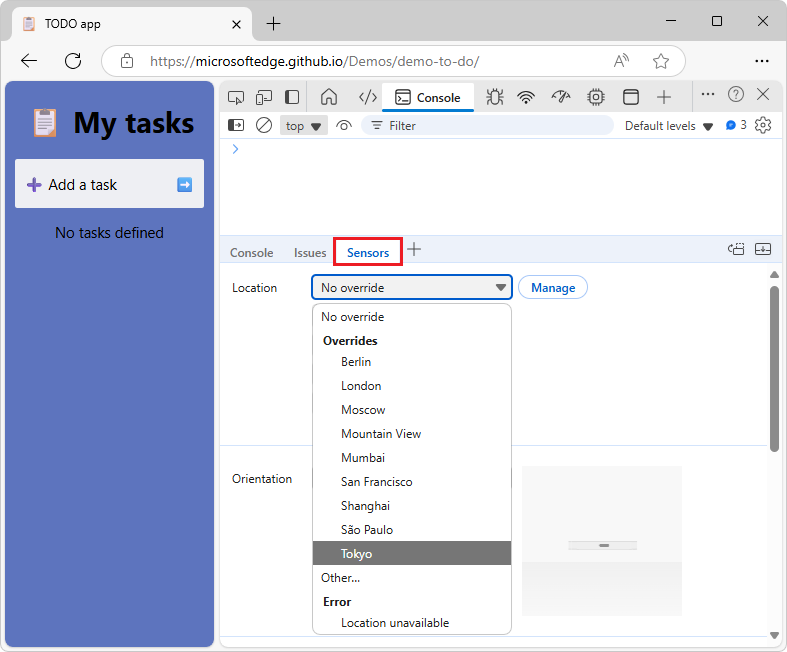Click the browser address bar URL
This screenshot has width=787, height=652.
tap(314, 61)
